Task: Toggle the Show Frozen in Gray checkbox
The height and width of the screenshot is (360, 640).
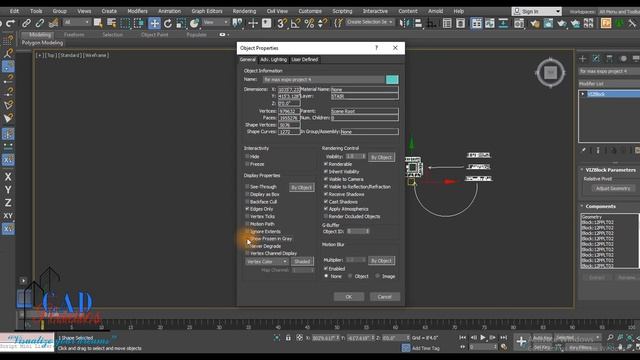Action: tap(247, 238)
